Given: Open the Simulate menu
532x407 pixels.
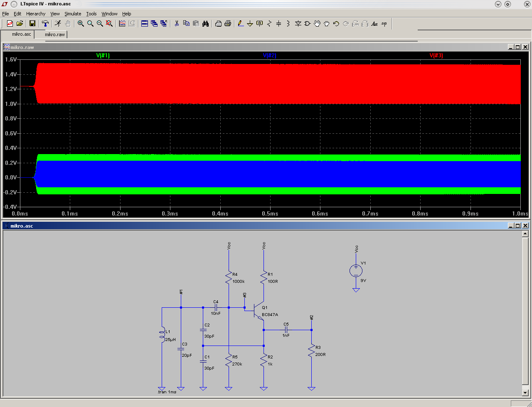Looking at the screenshot, I should [x=73, y=14].
